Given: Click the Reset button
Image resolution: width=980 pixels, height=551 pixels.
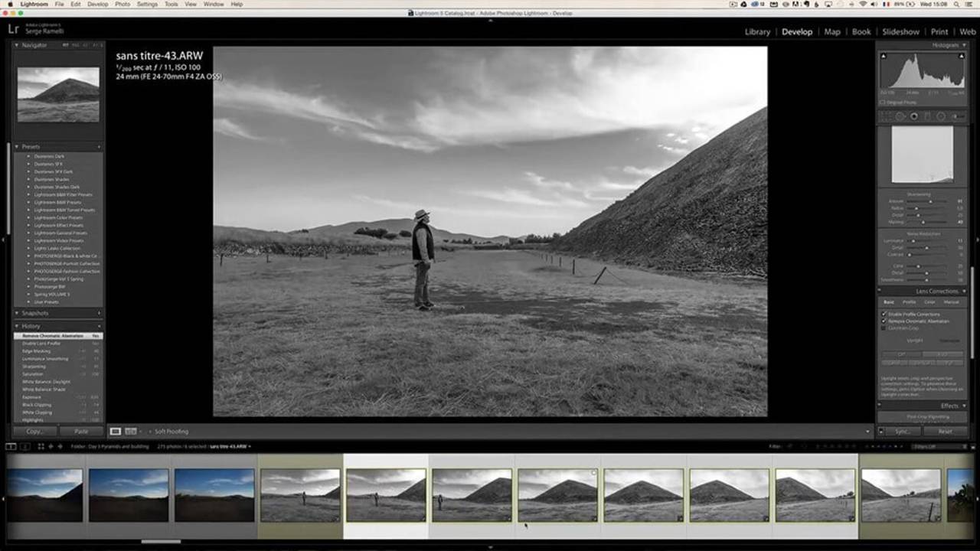Looking at the screenshot, I should pos(945,432).
